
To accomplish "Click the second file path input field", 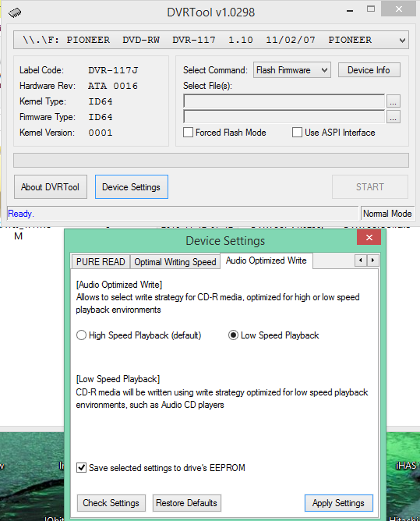I will (284, 117).
